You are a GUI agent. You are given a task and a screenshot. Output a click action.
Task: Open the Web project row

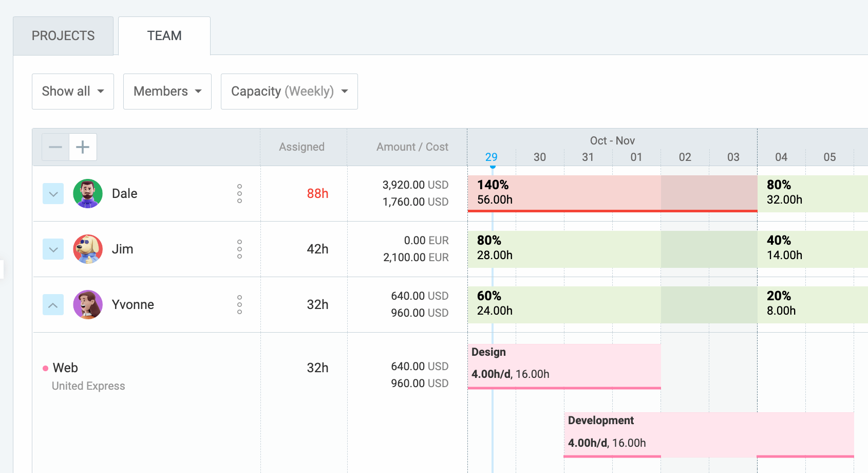(x=65, y=368)
